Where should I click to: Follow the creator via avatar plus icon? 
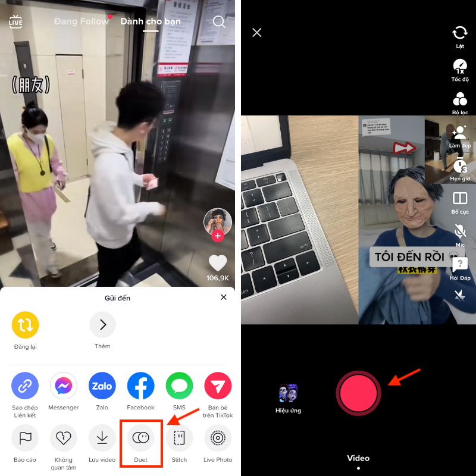[218, 236]
